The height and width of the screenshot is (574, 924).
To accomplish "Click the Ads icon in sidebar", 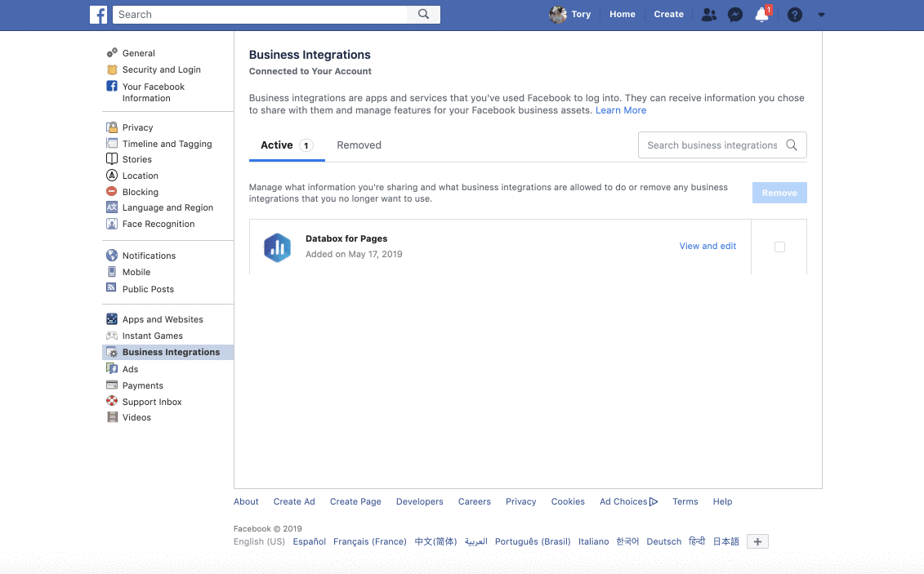I will (x=112, y=368).
